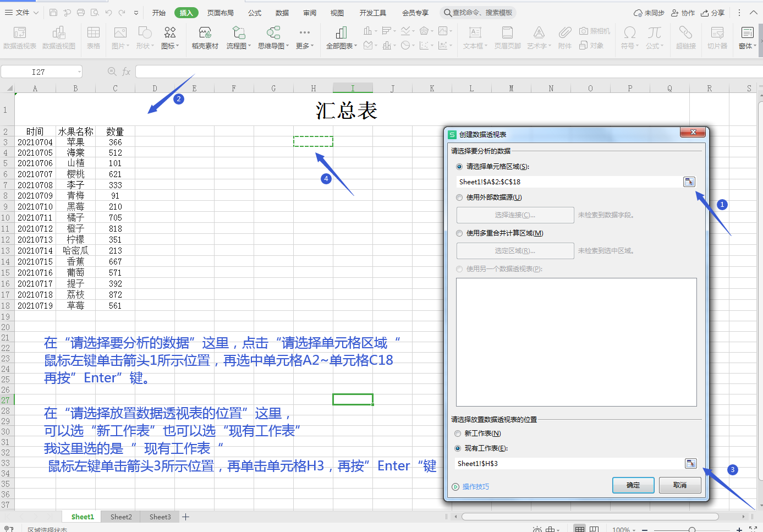The width and height of the screenshot is (763, 532).
Task: Click the print icon in quick access toolbar
Action: tap(81, 13)
